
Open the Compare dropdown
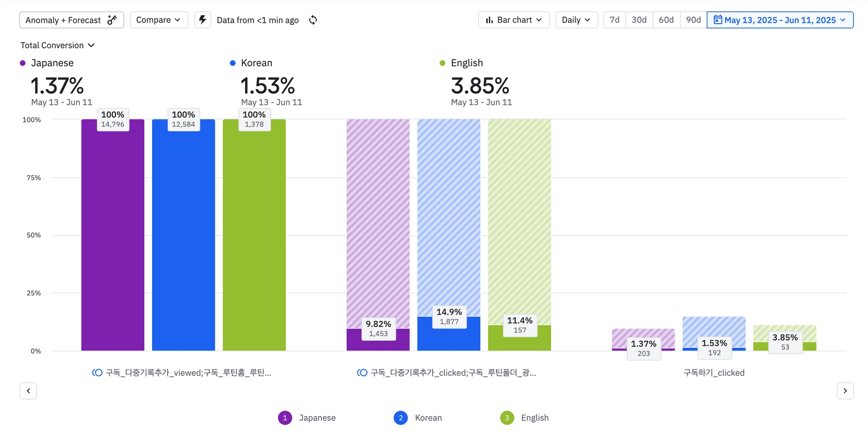[159, 20]
